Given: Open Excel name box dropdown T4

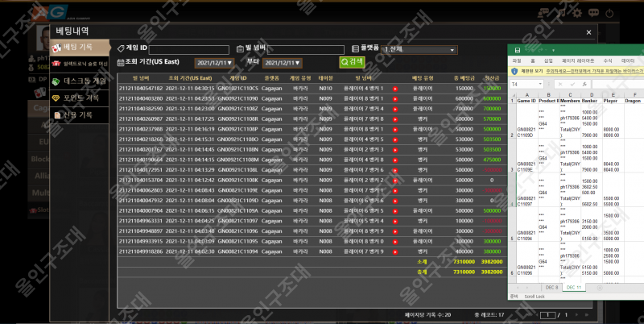Looking at the screenshot, I should [539, 84].
